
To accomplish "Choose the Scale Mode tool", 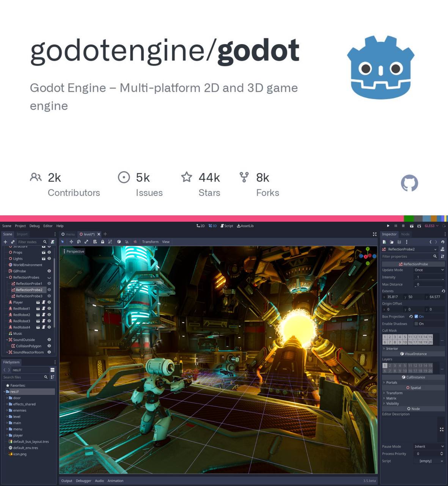I will click(x=86, y=242).
